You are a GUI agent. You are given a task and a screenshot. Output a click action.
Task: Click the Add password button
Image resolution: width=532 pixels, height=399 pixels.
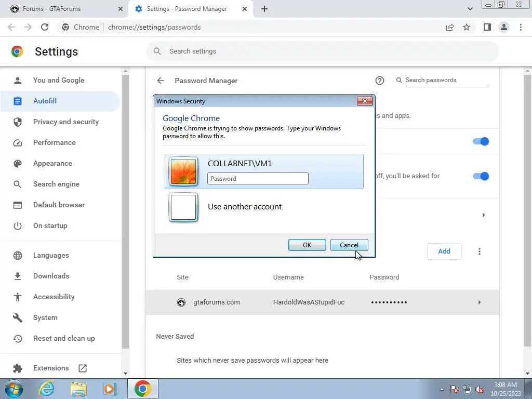pos(444,251)
